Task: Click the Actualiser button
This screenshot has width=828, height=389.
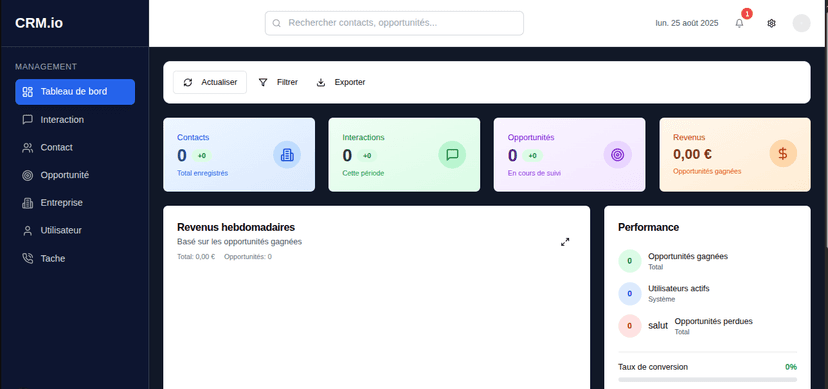Action: point(210,82)
